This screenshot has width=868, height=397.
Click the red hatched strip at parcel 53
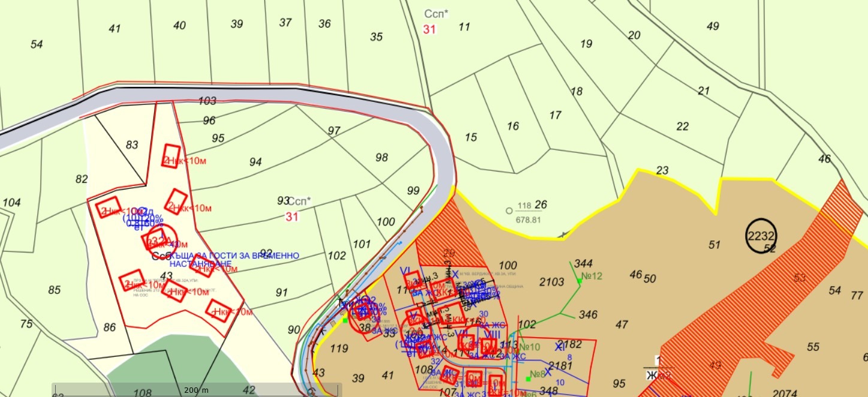click(x=800, y=278)
